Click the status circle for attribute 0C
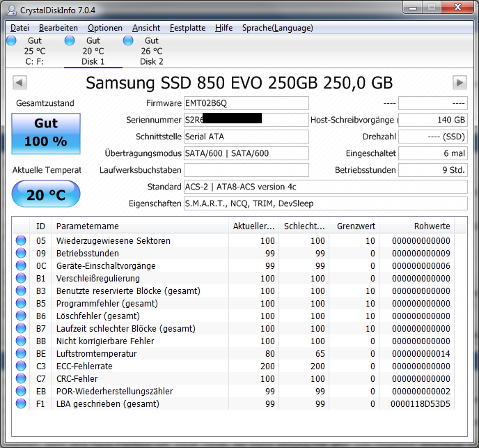 tap(21, 265)
